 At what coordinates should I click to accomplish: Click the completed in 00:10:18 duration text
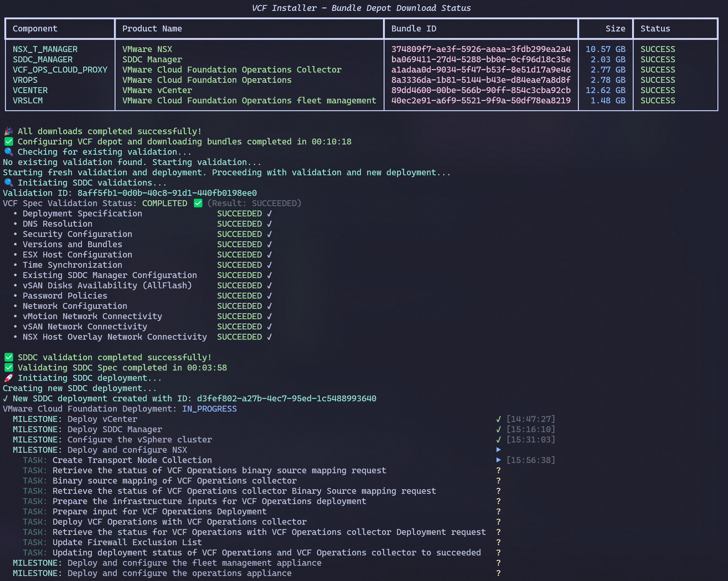click(x=299, y=141)
